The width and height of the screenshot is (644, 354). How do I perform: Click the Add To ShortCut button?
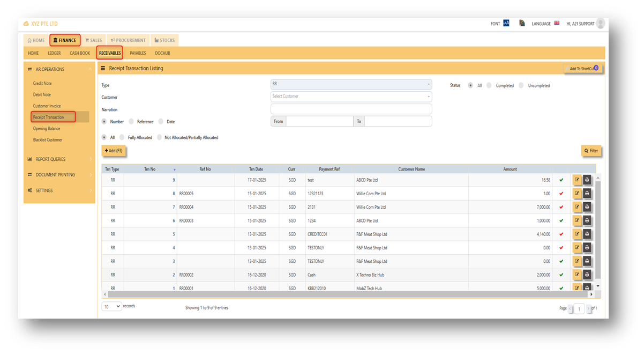(583, 69)
